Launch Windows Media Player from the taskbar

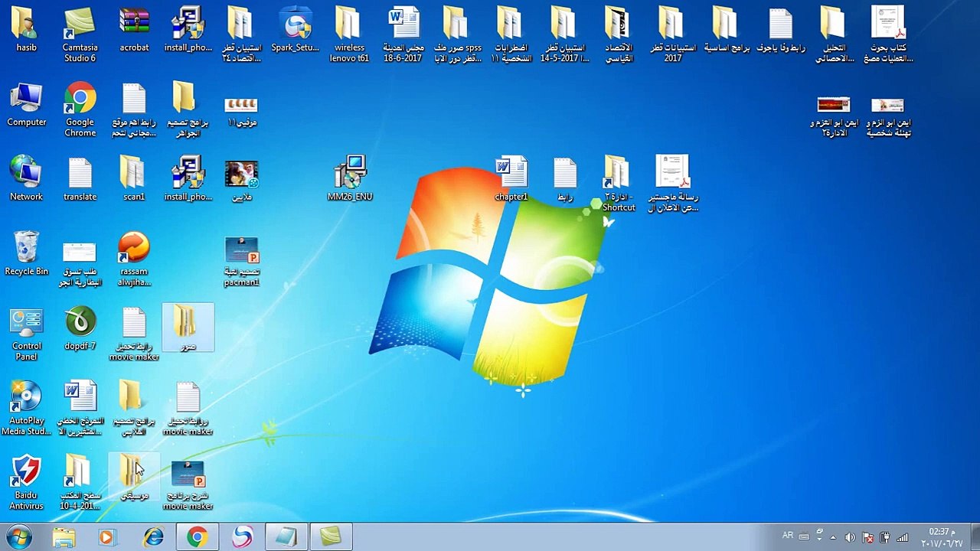click(x=107, y=537)
